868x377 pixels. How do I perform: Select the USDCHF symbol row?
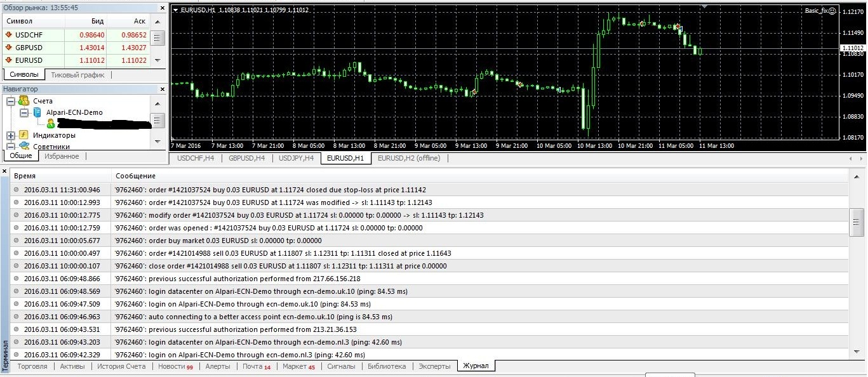coord(76,35)
